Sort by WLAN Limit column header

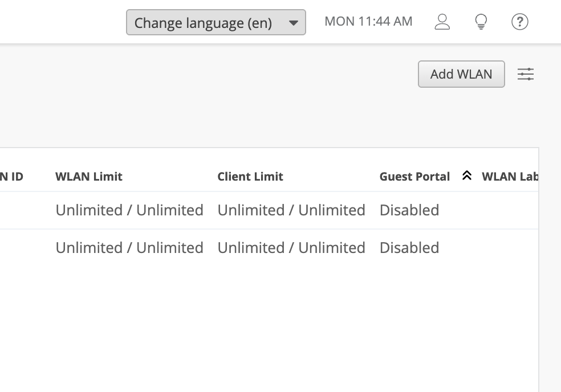89,176
